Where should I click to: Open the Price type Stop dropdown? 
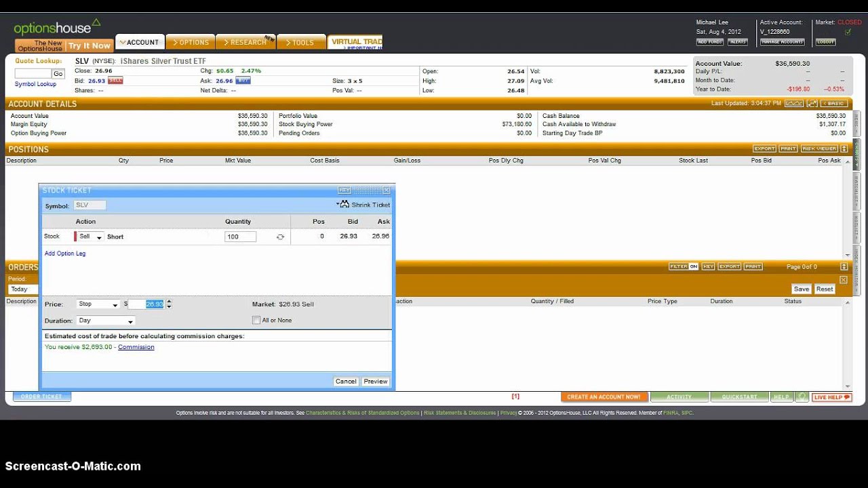[98, 304]
